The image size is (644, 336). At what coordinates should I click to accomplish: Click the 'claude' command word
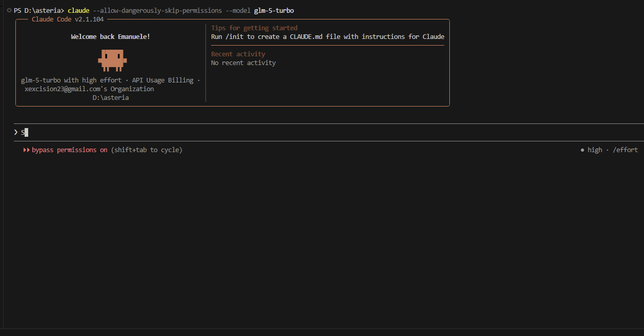click(78, 11)
